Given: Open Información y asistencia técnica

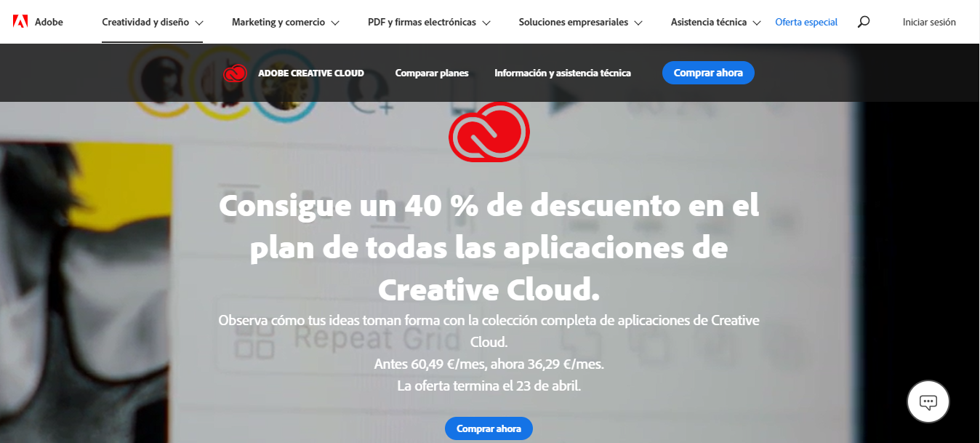Looking at the screenshot, I should coord(563,73).
